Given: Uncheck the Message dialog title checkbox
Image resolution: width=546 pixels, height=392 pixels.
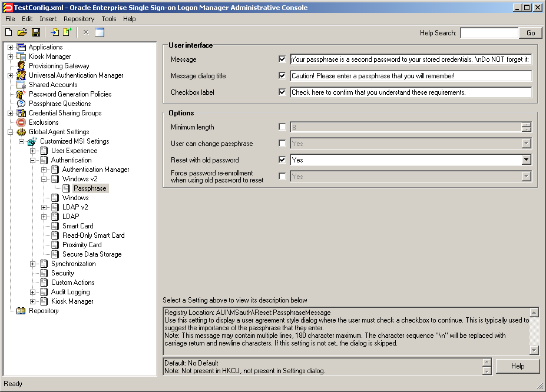Looking at the screenshot, I should [282, 75].
